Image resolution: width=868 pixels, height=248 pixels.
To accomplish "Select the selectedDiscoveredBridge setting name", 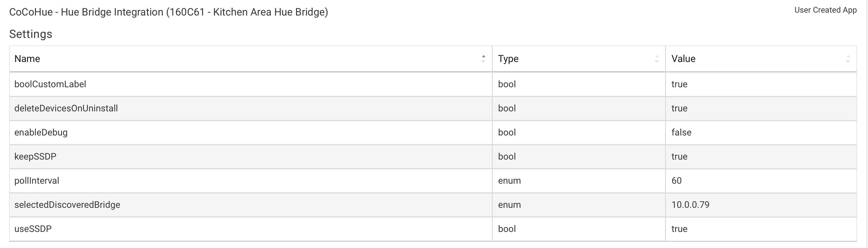I will tap(67, 205).
